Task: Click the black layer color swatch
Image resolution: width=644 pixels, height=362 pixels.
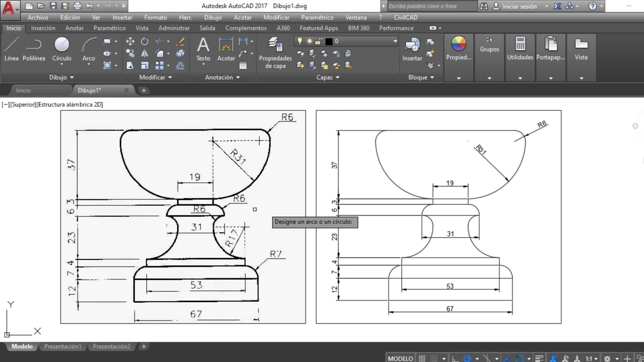Action: pos(329,41)
